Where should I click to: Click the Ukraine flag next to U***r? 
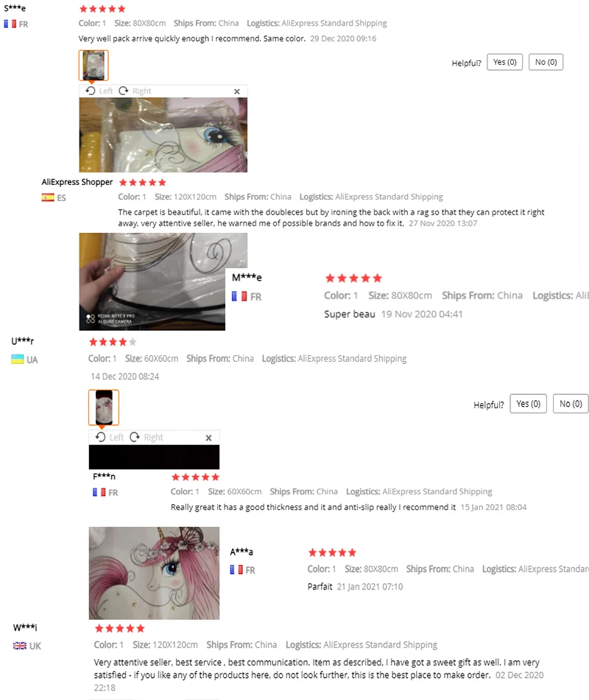click(x=18, y=360)
